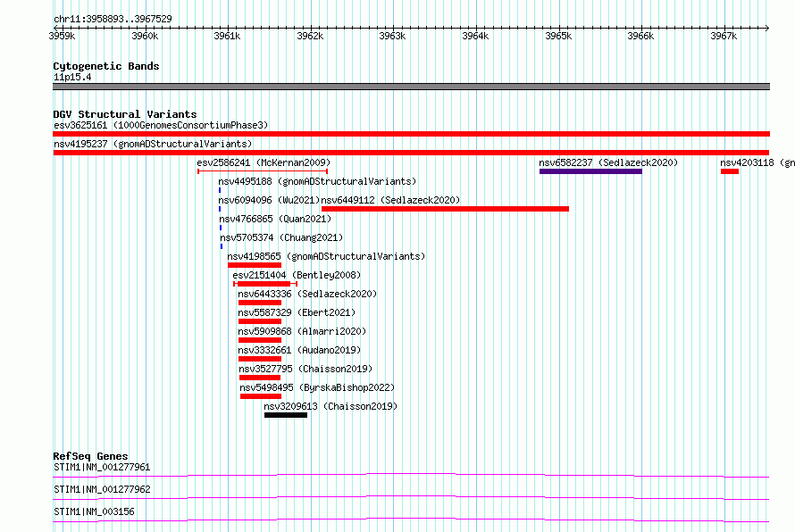Open variant nsv4495188 (gnomADStructuralVariants)
795x532 pixels.
[317, 181]
